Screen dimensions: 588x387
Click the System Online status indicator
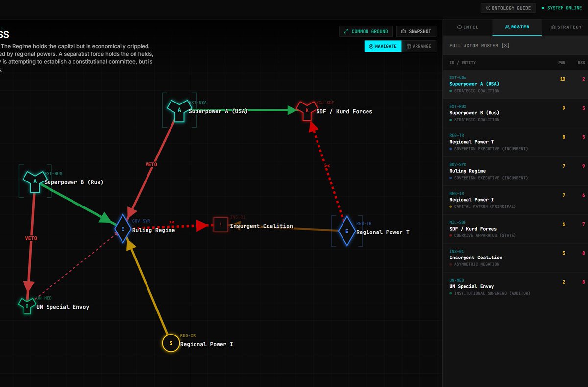562,8
